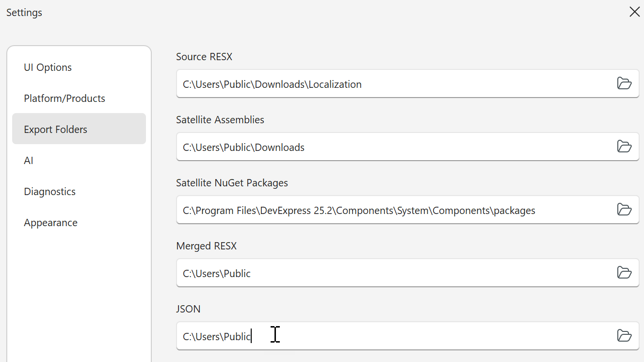
Task: Switch to Platform/Products section
Action: click(64, 99)
